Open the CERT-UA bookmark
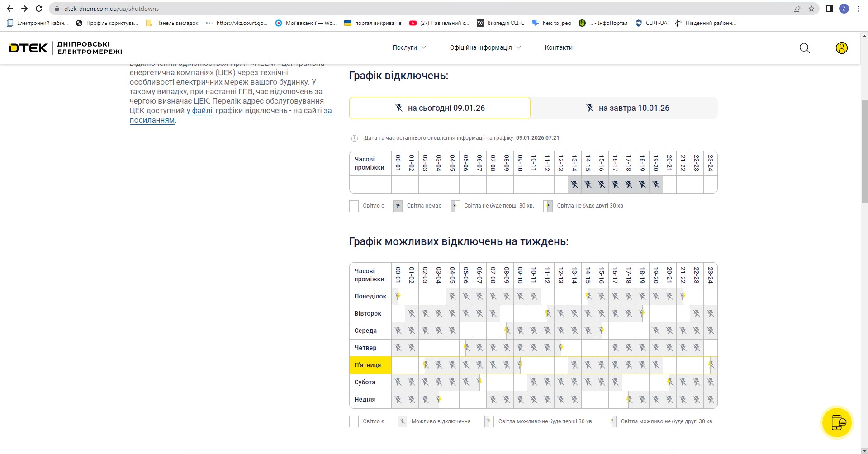This screenshot has height=454, width=868. (651, 23)
